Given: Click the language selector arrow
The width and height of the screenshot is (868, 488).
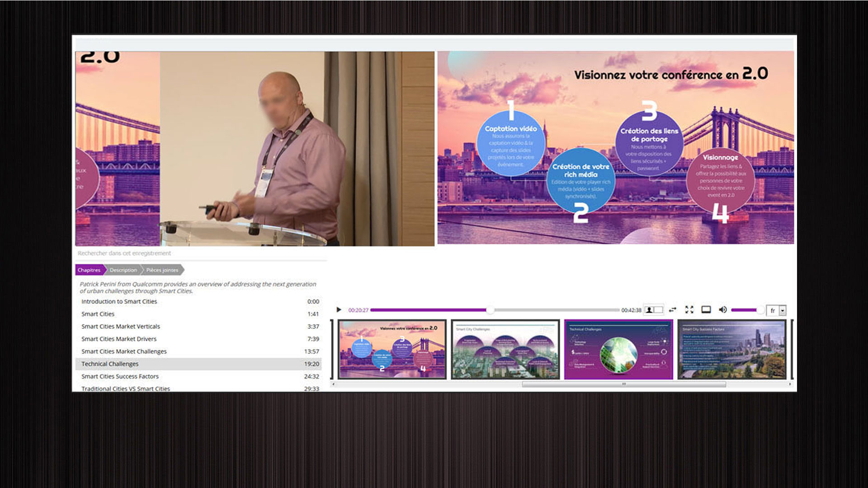Looking at the screenshot, I should click(783, 310).
